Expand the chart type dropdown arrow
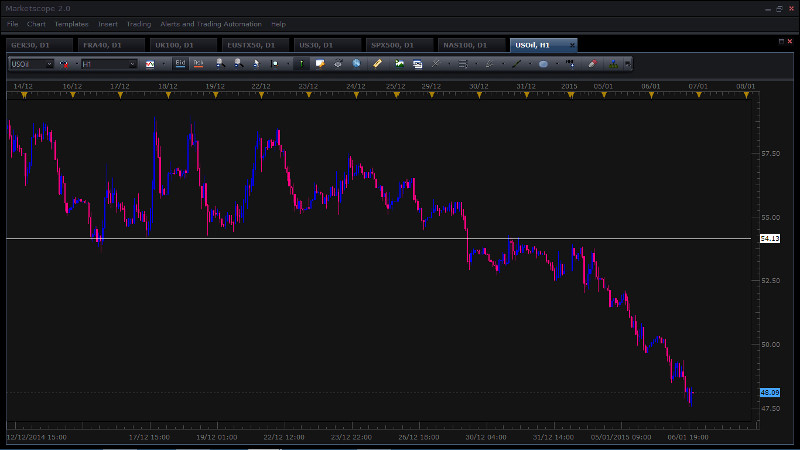Screen dimensions: 800x450 (163, 64)
